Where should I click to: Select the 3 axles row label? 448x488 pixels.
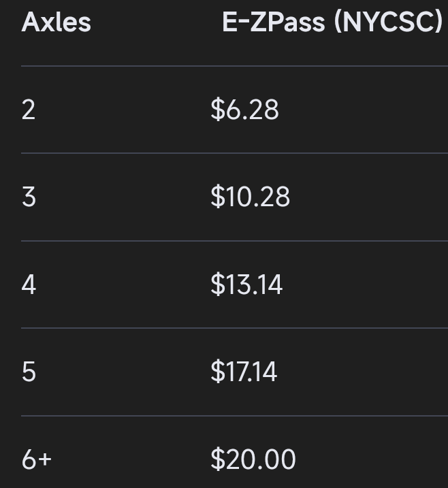pyautogui.click(x=29, y=197)
